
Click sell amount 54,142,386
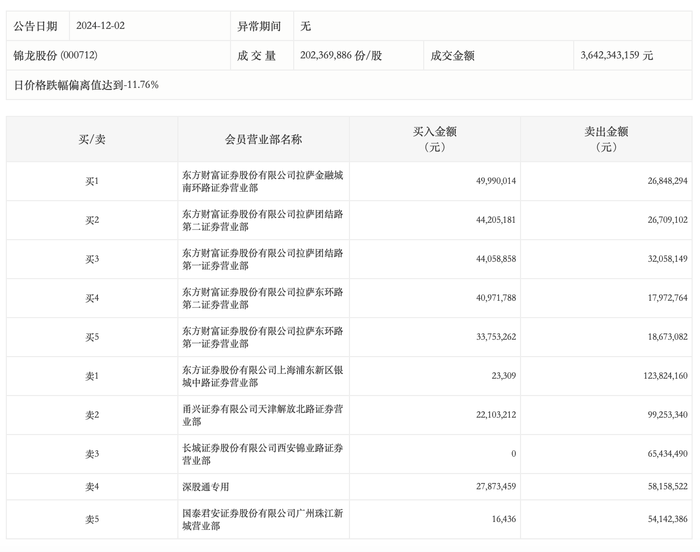(x=668, y=519)
